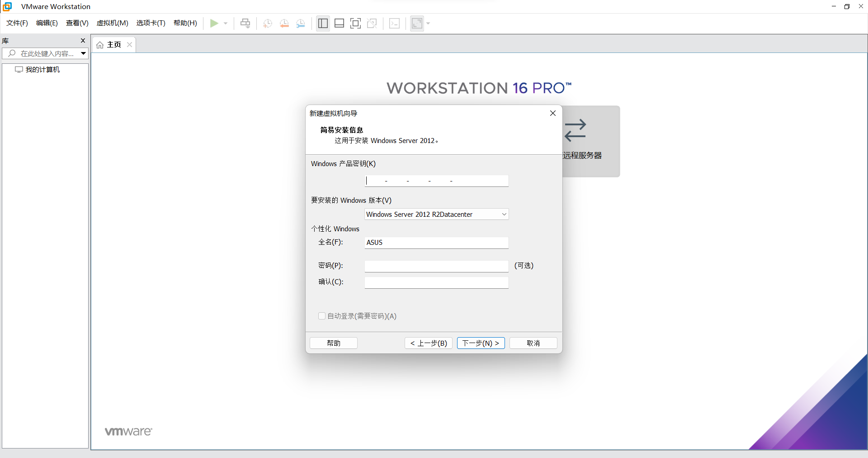Click the full screen mode icon
This screenshot has width=868, height=458.
tap(355, 23)
